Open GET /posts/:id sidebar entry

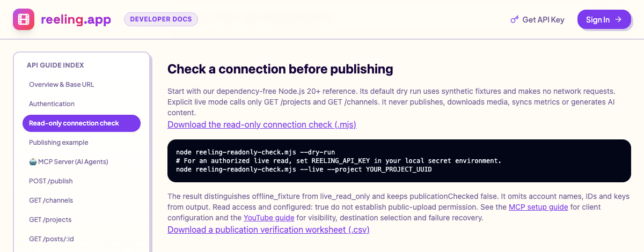point(82,239)
